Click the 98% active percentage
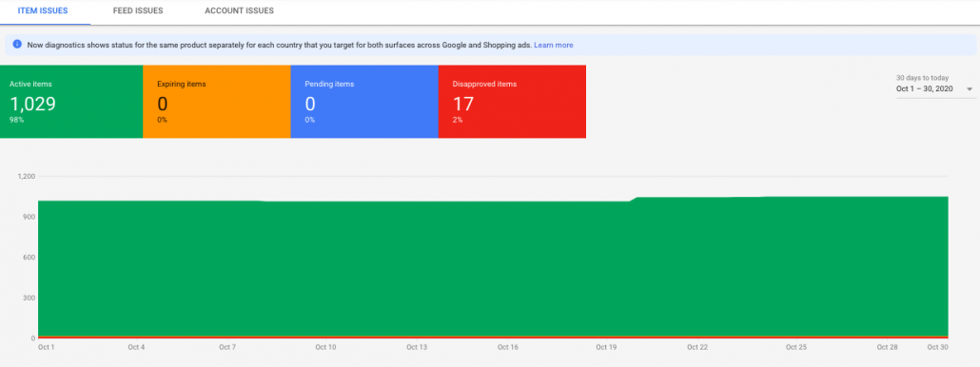 click(16, 120)
